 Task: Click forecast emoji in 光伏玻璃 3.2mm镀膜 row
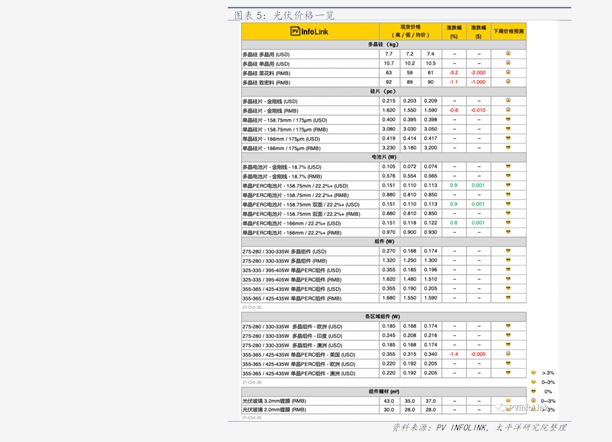508,400
